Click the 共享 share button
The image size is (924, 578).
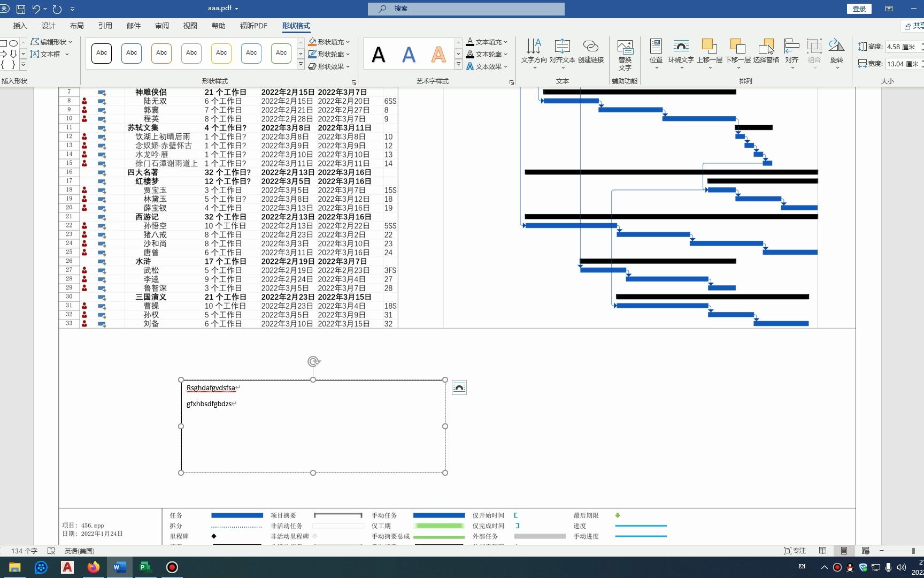click(914, 26)
